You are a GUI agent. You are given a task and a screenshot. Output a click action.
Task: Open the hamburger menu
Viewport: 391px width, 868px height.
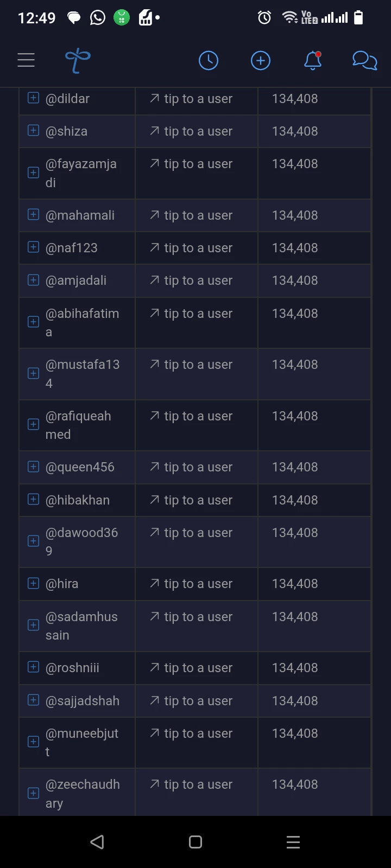pyautogui.click(x=26, y=60)
